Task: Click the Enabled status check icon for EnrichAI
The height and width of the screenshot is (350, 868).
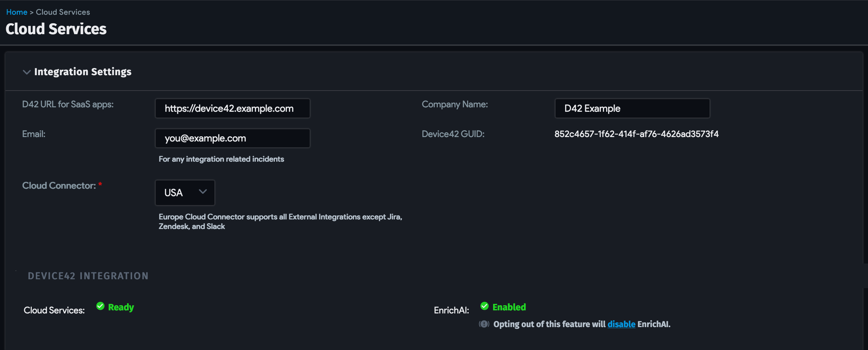Action: click(485, 306)
